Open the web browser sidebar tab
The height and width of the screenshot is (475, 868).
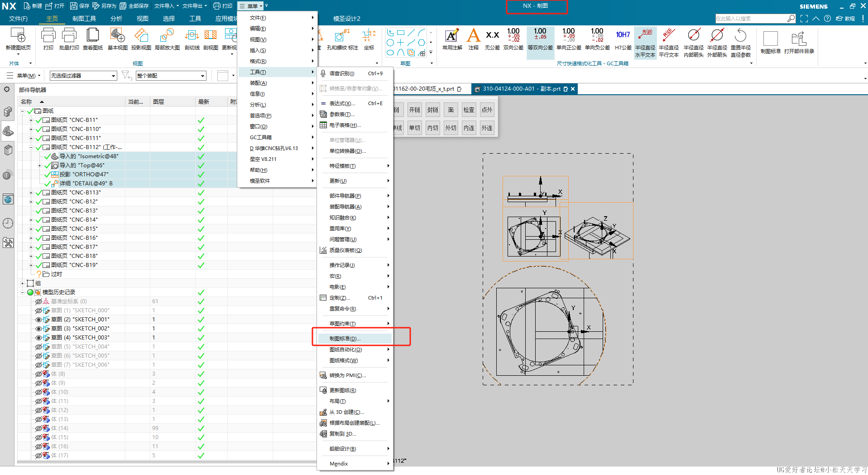click(8, 199)
